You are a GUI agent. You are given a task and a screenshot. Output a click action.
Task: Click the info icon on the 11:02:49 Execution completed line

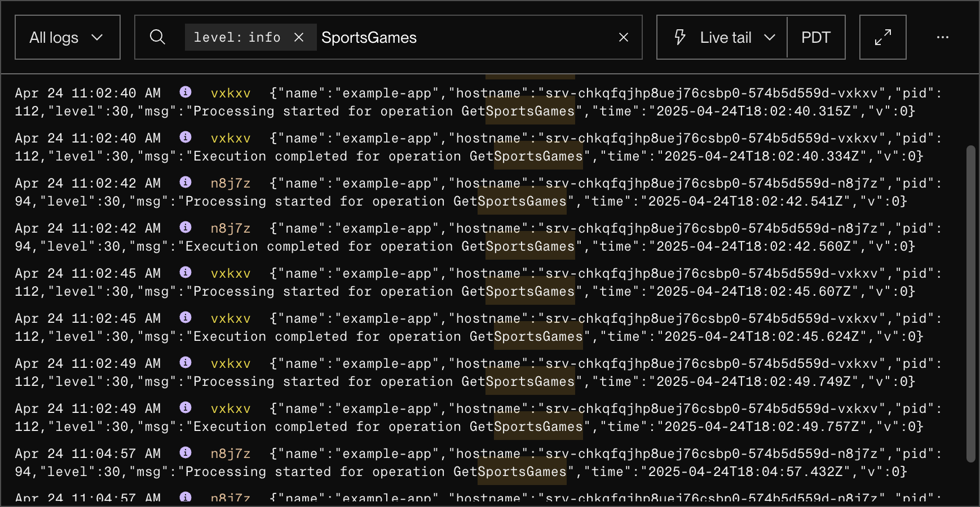tap(186, 408)
